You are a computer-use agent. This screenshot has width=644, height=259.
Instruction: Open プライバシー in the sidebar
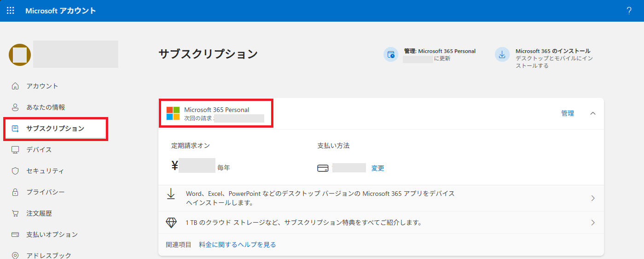[x=46, y=192]
